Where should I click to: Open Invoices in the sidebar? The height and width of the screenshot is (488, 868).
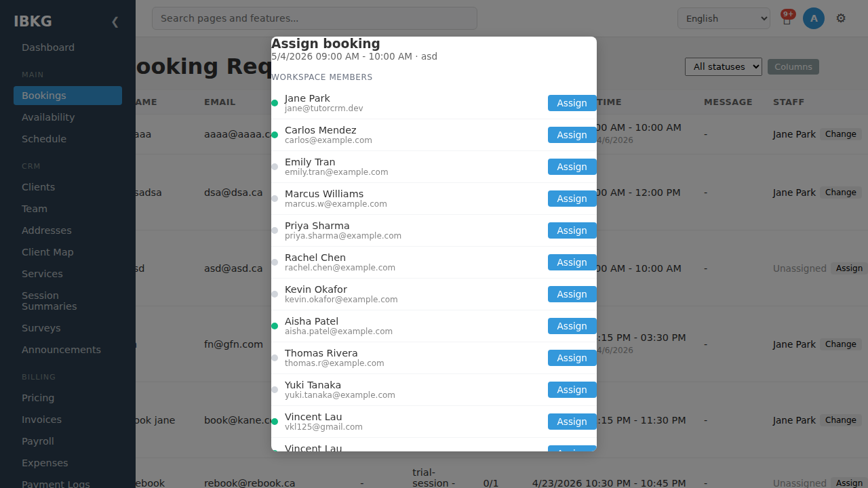tap(68, 420)
